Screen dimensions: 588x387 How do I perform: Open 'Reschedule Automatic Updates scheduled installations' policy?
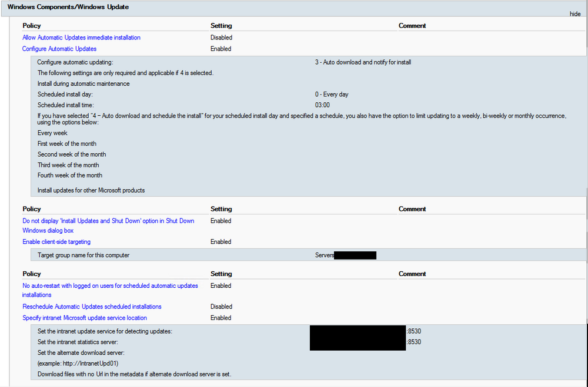(x=92, y=307)
